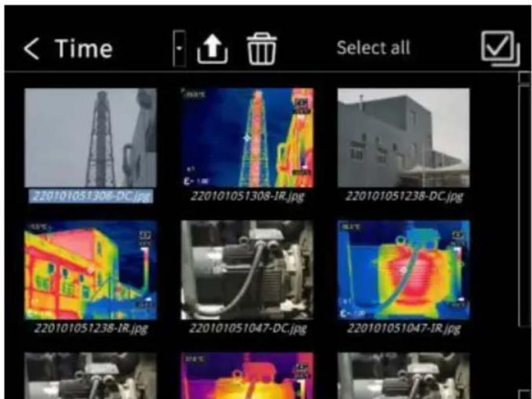Click file name 220101051047-DC.jpg

click(247, 328)
